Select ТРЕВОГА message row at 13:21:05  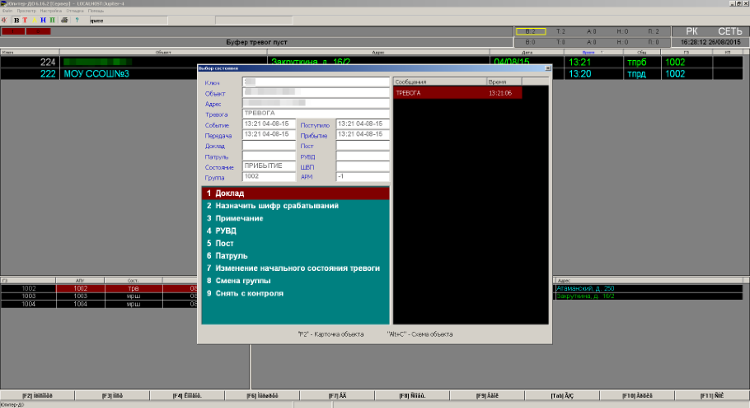tap(458, 93)
